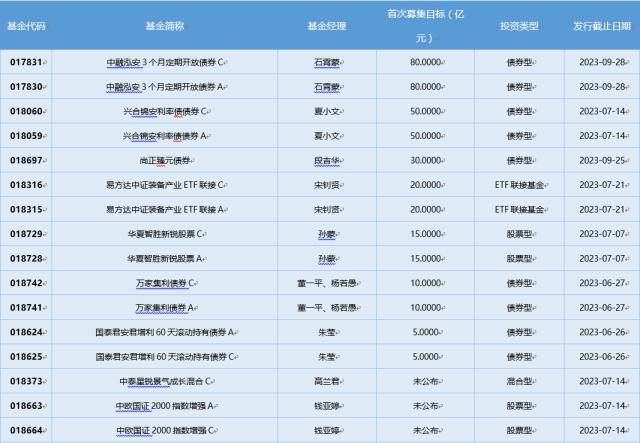
Task: Click 未公布 in row 018373
Action: [425, 381]
